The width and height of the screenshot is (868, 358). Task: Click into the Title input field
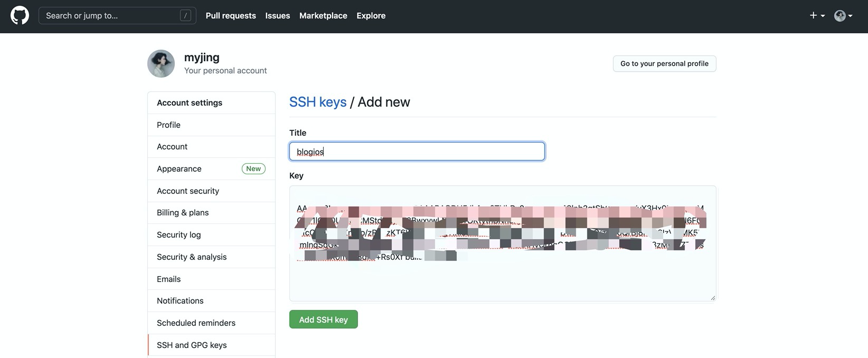pyautogui.click(x=417, y=152)
